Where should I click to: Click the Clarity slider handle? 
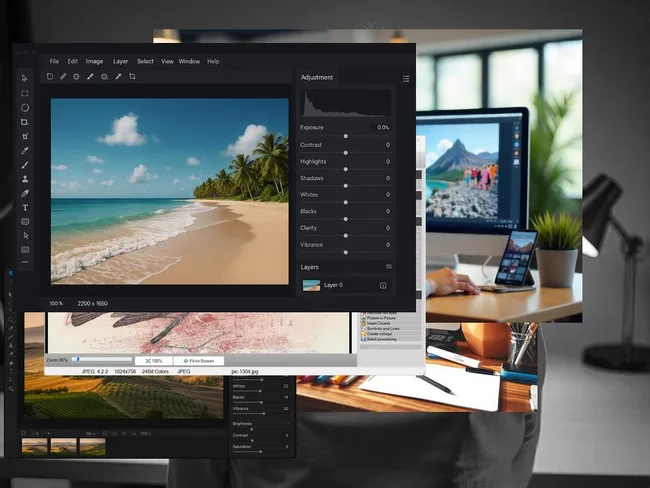click(346, 236)
